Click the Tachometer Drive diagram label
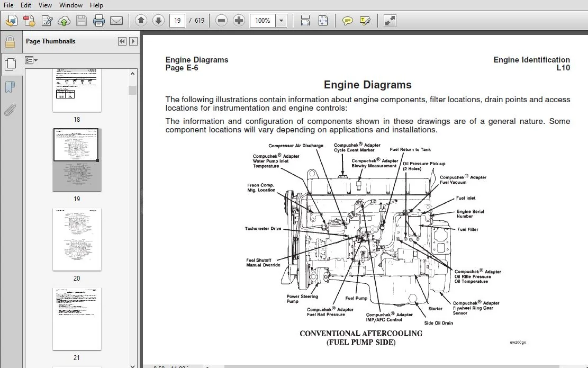Screen dimensions: 588x368 click(263, 228)
